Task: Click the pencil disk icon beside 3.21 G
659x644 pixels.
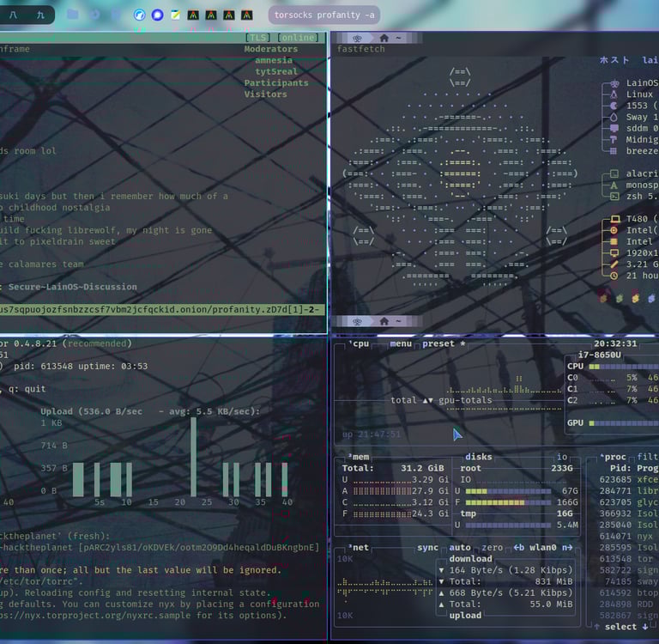Action: [x=614, y=264]
